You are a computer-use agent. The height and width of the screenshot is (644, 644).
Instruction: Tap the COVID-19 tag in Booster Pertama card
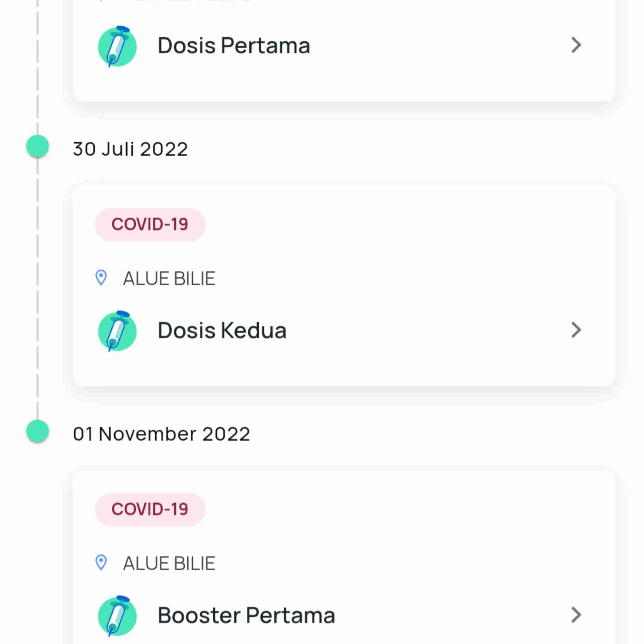click(x=150, y=509)
